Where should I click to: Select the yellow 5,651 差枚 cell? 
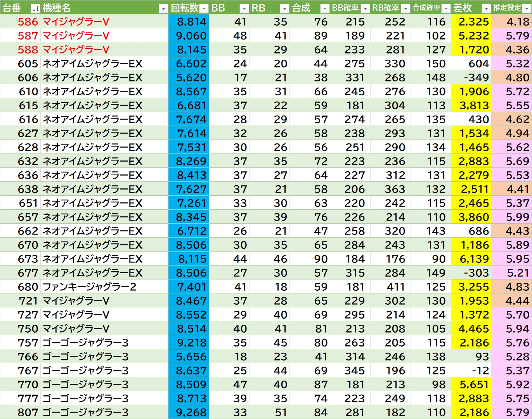(473, 385)
